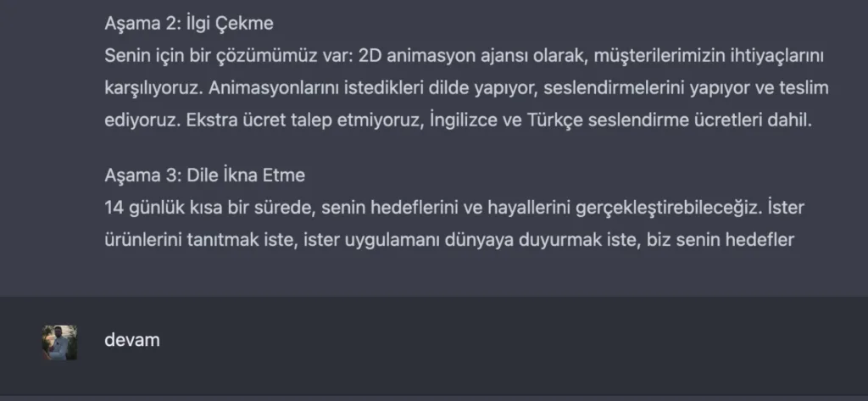Click the line starting "karşılıyoruz. Animasyonlarını"

click(x=466, y=88)
